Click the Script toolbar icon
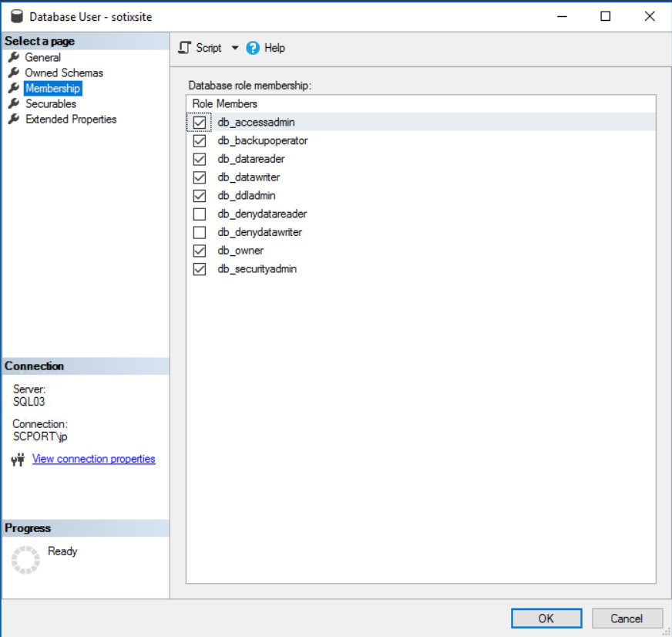 pos(184,48)
